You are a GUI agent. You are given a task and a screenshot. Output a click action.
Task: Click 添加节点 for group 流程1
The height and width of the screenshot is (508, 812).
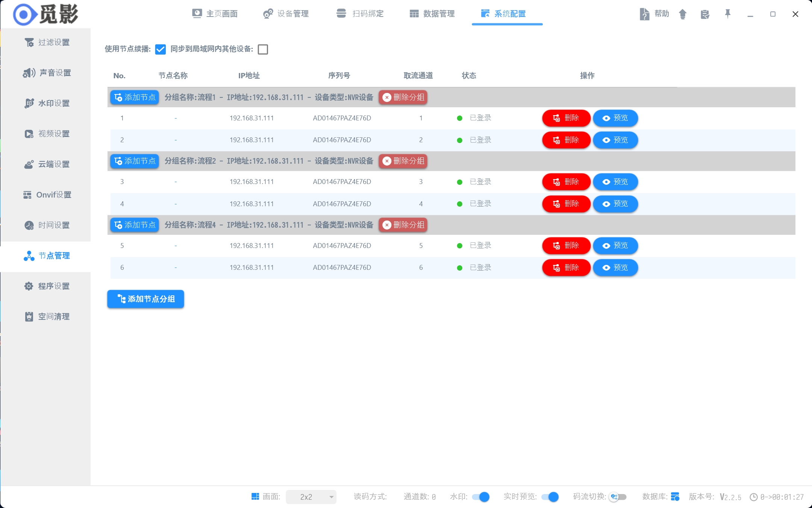pos(135,97)
